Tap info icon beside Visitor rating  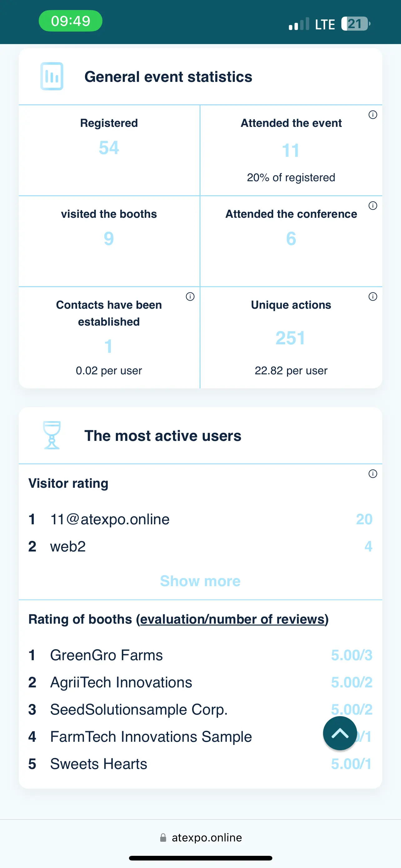tap(373, 474)
